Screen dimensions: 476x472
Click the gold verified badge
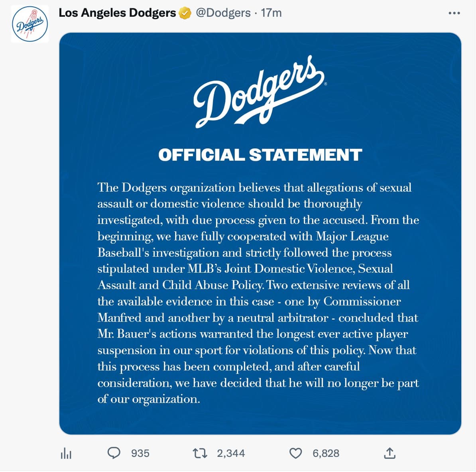click(184, 13)
